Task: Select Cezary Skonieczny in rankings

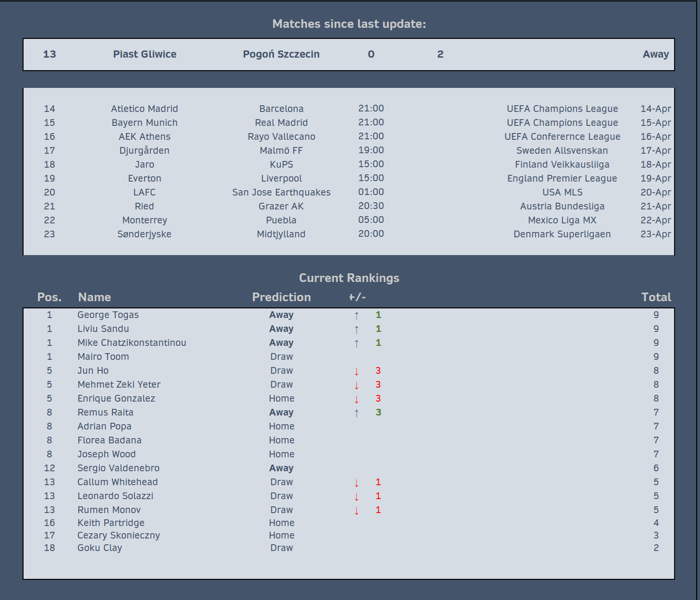Action: click(x=119, y=535)
